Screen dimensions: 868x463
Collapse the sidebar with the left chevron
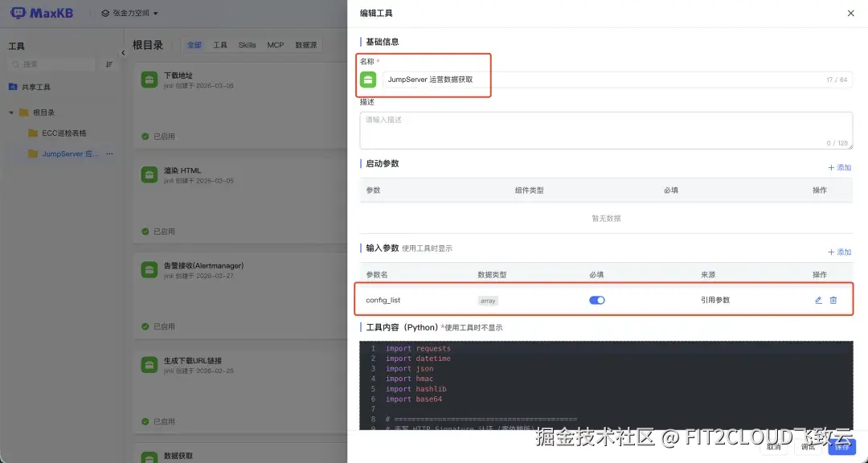[123, 52]
